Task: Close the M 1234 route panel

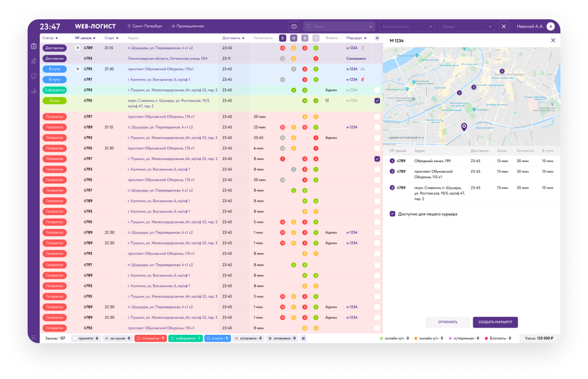Action: [553, 40]
